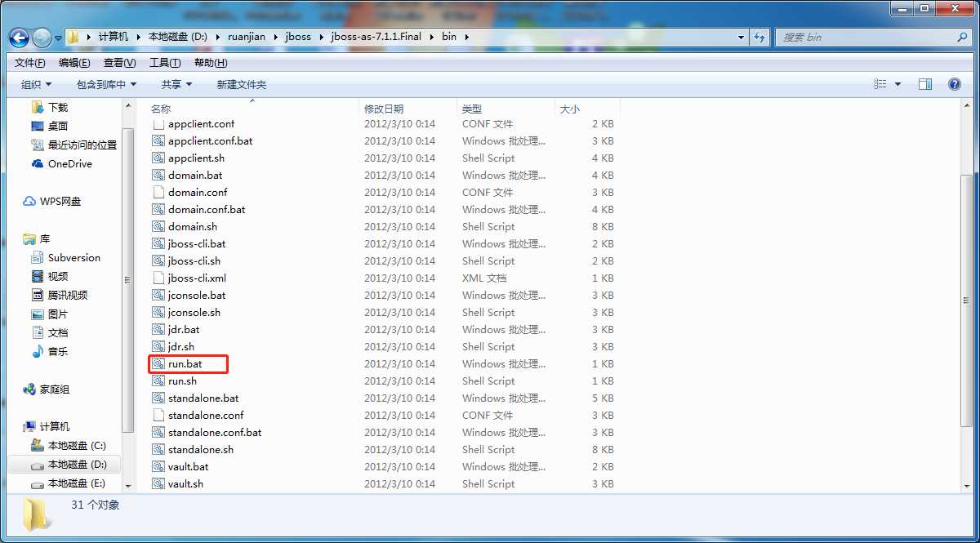
Task: Select the file named jdr.bat
Action: coord(184,329)
